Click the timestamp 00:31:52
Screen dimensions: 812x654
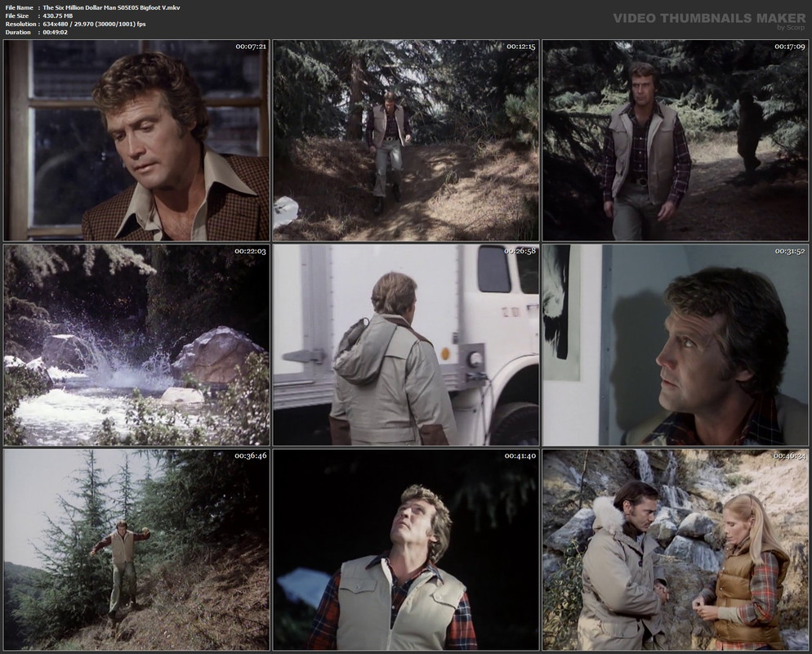[x=790, y=251]
